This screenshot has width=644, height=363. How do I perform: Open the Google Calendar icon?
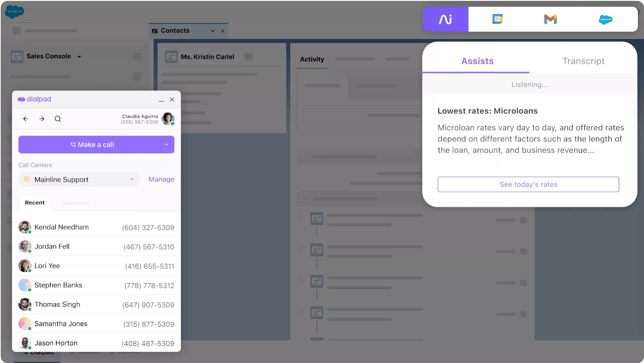coord(497,19)
